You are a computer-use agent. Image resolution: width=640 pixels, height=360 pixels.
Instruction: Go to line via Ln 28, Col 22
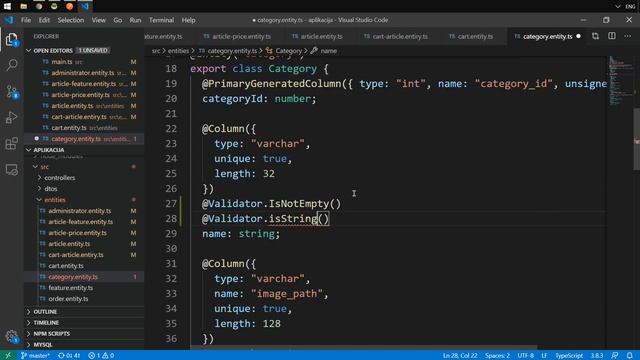(460, 356)
